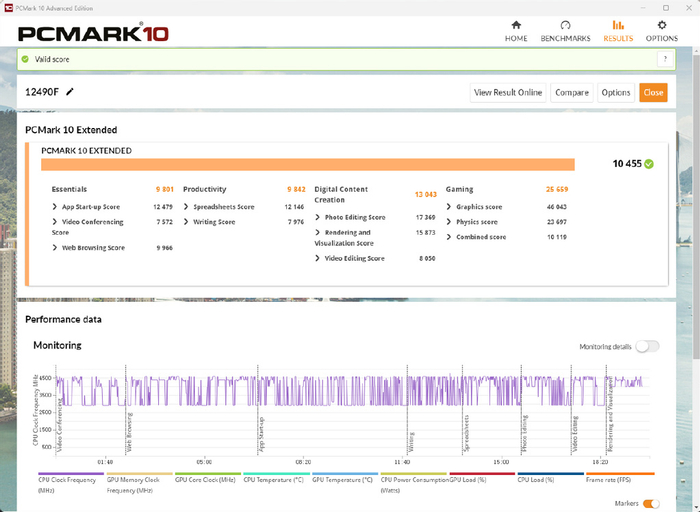700x512 pixels.
Task: Click the PCMark 10 logo
Action: (x=93, y=33)
